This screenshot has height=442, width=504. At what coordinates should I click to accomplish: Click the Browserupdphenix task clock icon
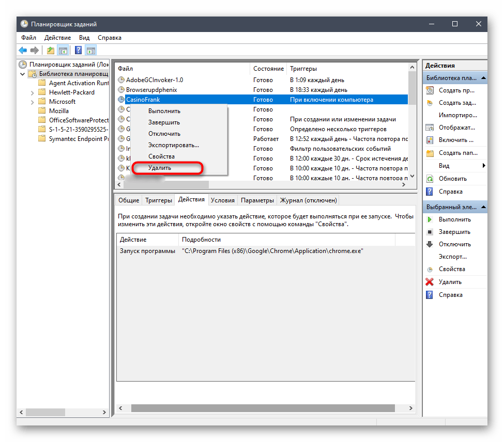[121, 90]
